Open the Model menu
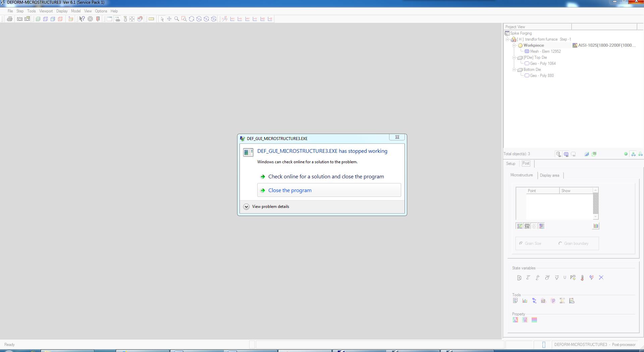644x352 pixels. (76, 11)
